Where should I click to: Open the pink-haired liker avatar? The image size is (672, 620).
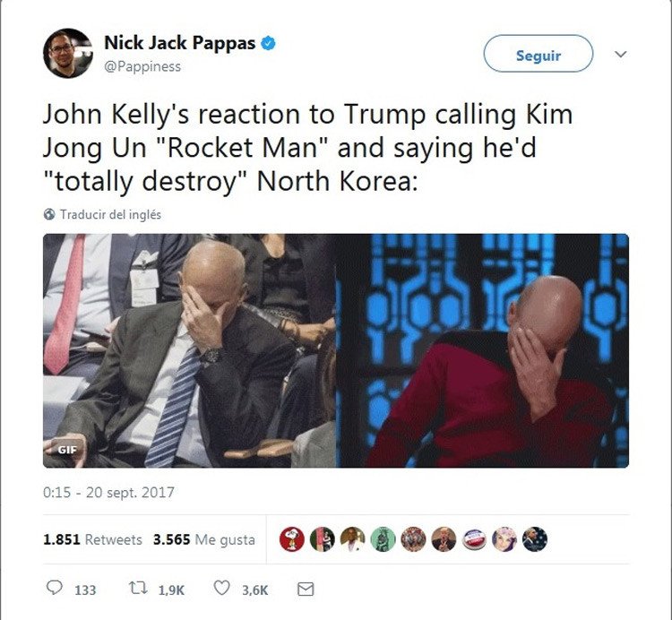pyautogui.click(x=504, y=539)
